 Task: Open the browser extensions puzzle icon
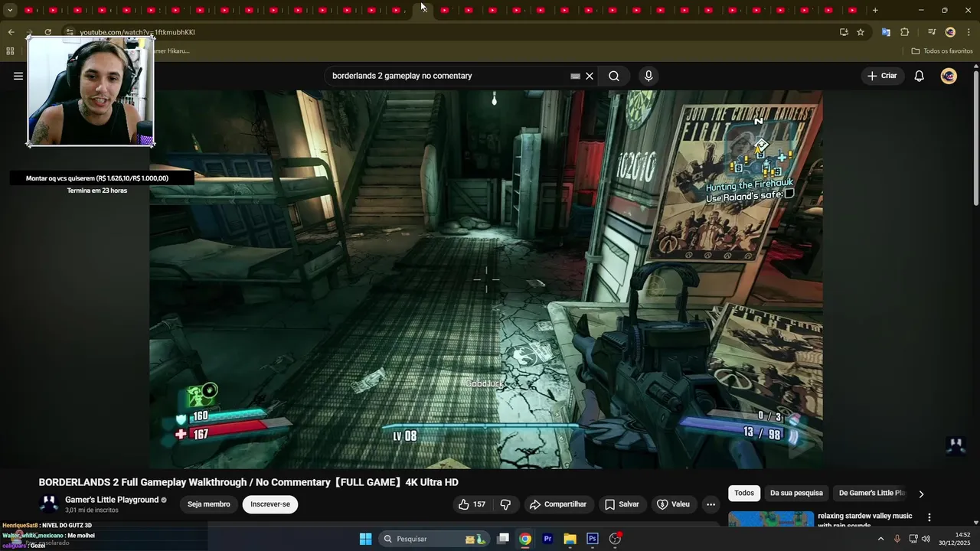click(904, 32)
